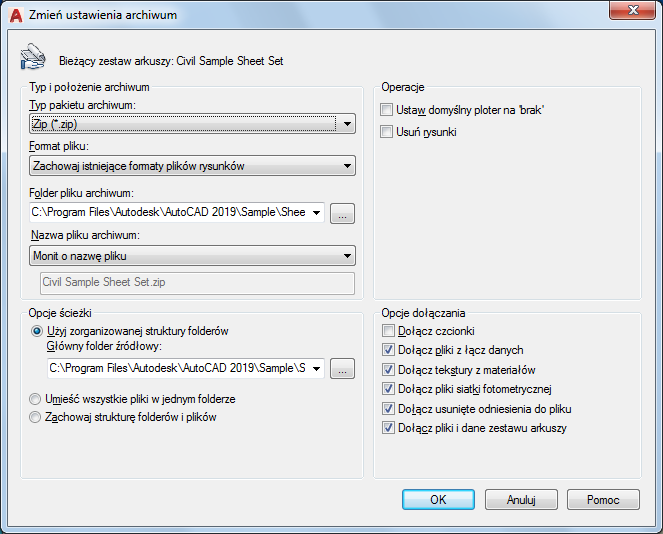Select 'Umieść wszystkie pliki w jednym folderze'

tap(35, 399)
